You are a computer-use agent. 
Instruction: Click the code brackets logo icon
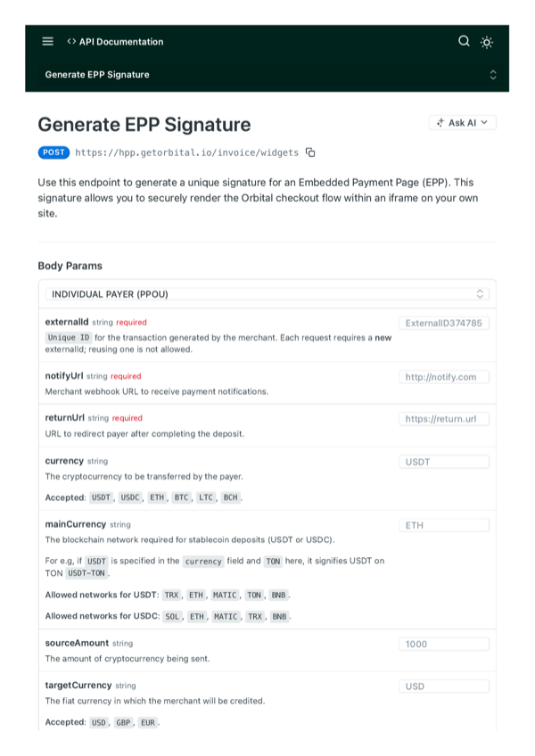coord(71,41)
